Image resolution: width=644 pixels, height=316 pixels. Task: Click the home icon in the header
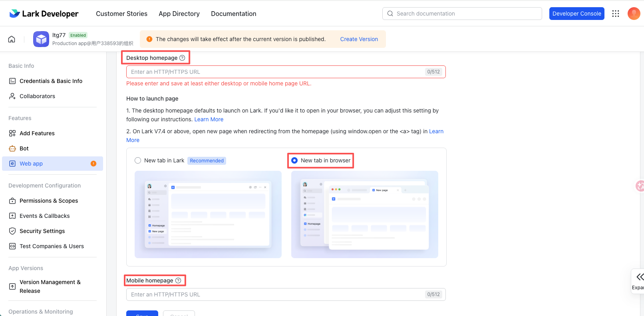click(x=12, y=39)
